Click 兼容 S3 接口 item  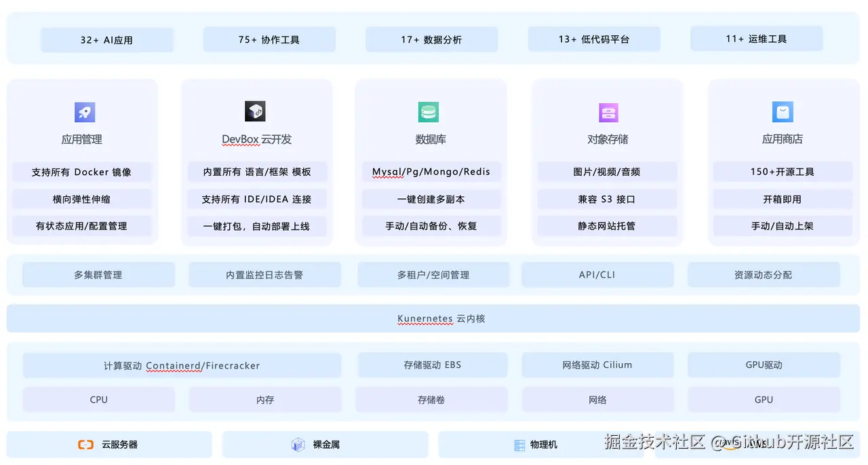pyautogui.click(x=608, y=199)
